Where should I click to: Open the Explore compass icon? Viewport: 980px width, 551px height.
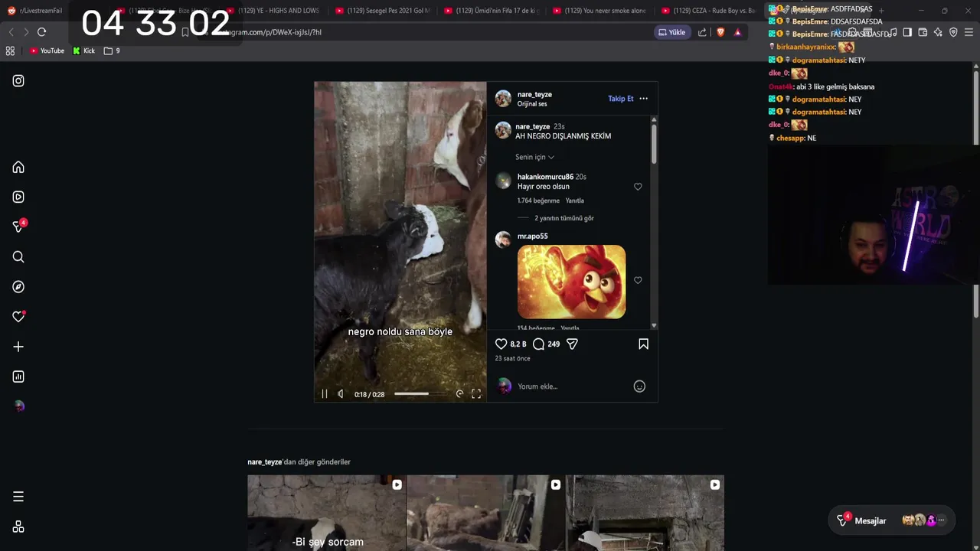pos(18,286)
